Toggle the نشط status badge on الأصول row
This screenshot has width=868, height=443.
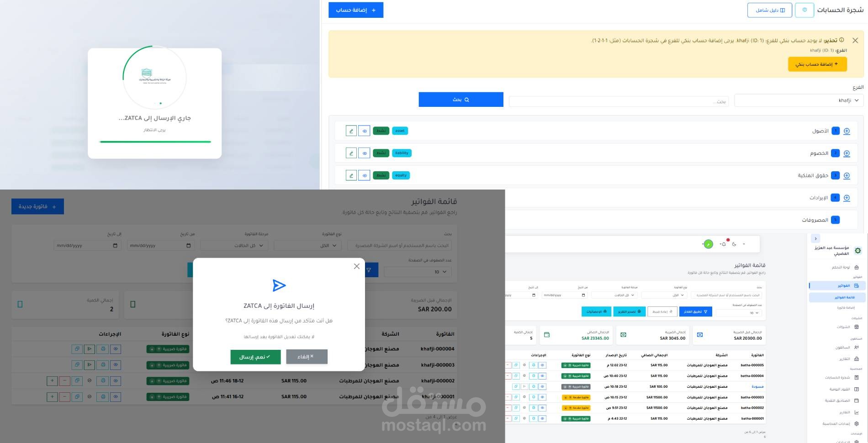[381, 131]
